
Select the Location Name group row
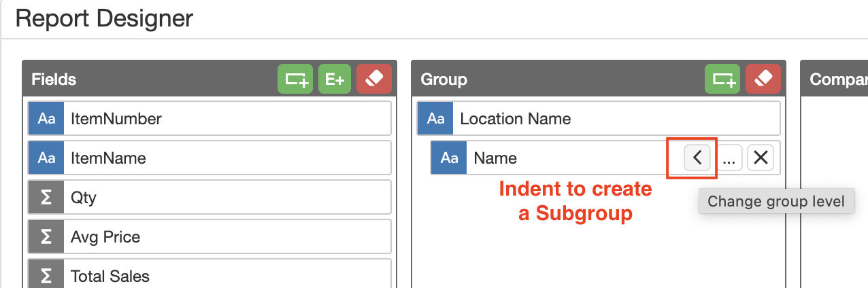click(599, 119)
